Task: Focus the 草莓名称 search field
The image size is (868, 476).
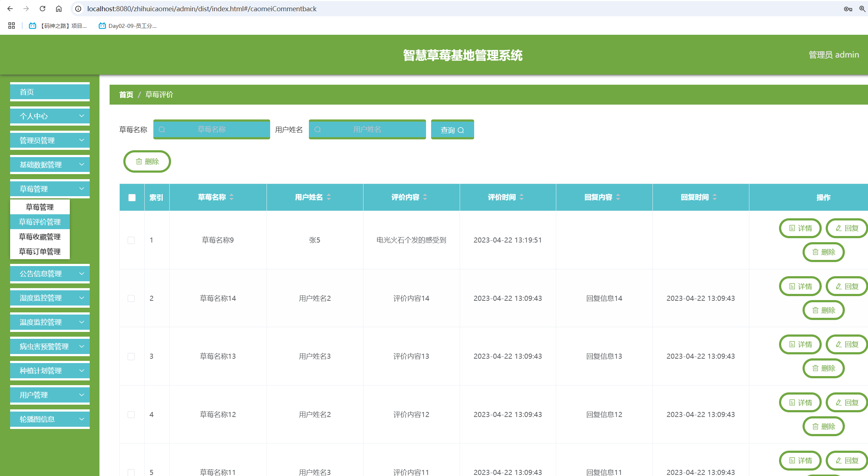Action: 212,129
